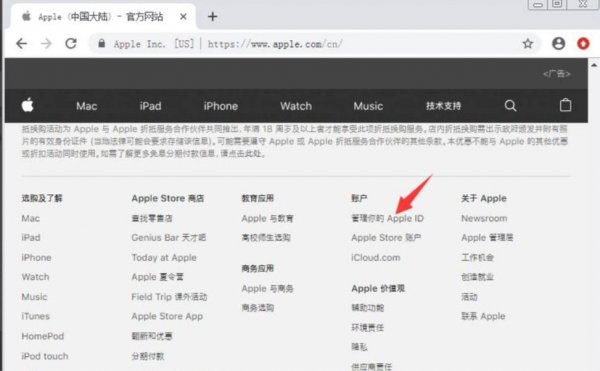600x371 pixels.
Task: Bookmark this page with the star icon
Action: [x=528, y=44]
